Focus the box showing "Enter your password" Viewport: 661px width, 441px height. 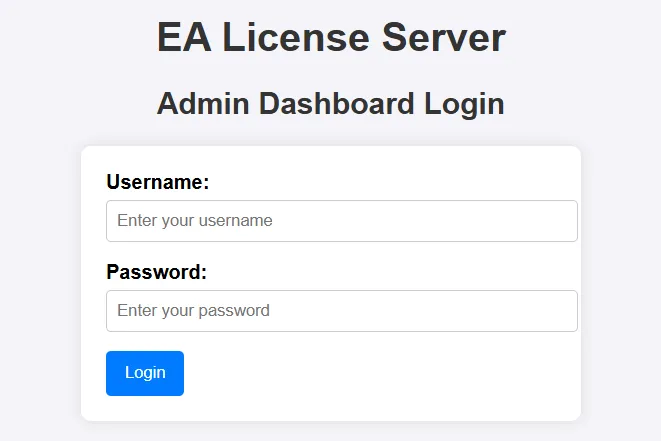point(341,311)
